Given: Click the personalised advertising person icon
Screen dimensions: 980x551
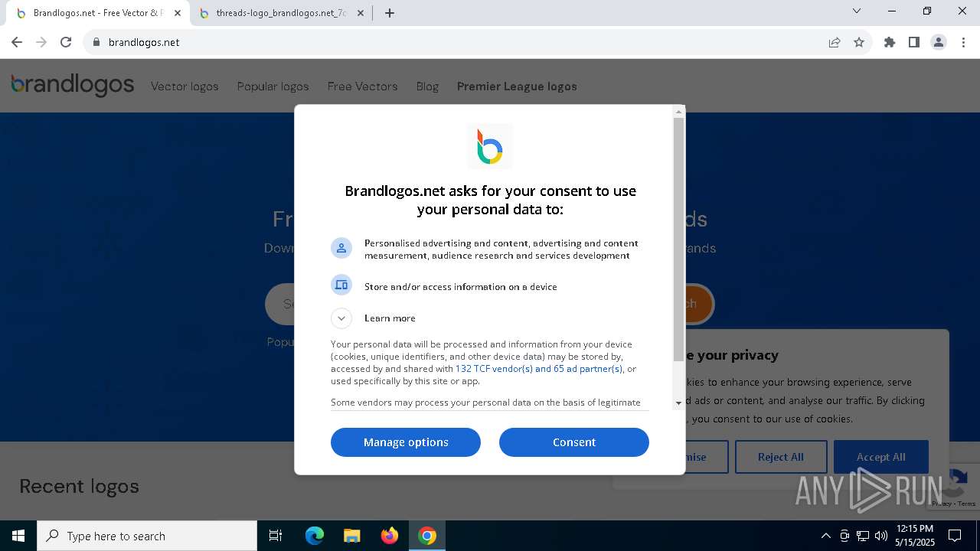Looking at the screenshot, I should [x=341, y=248].
